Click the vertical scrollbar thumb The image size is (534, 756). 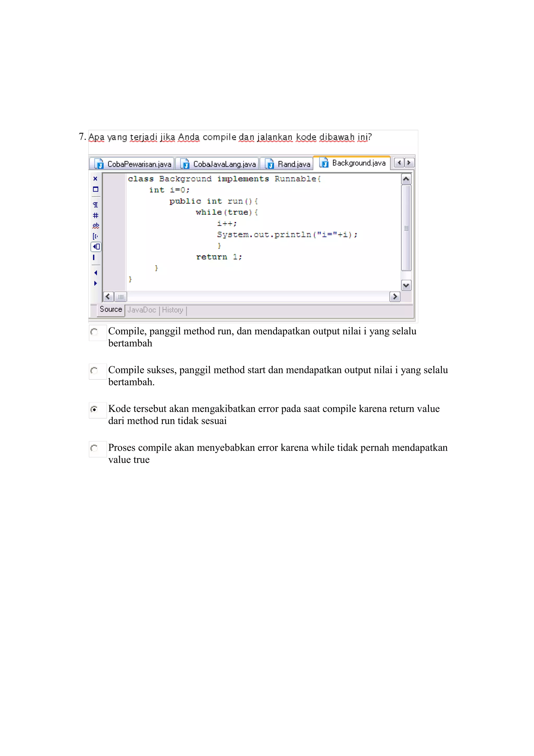coord(406,228)
